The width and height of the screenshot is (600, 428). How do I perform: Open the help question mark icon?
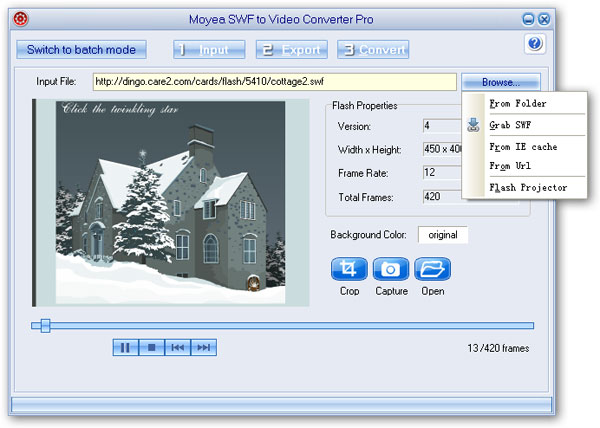[535, 44]
